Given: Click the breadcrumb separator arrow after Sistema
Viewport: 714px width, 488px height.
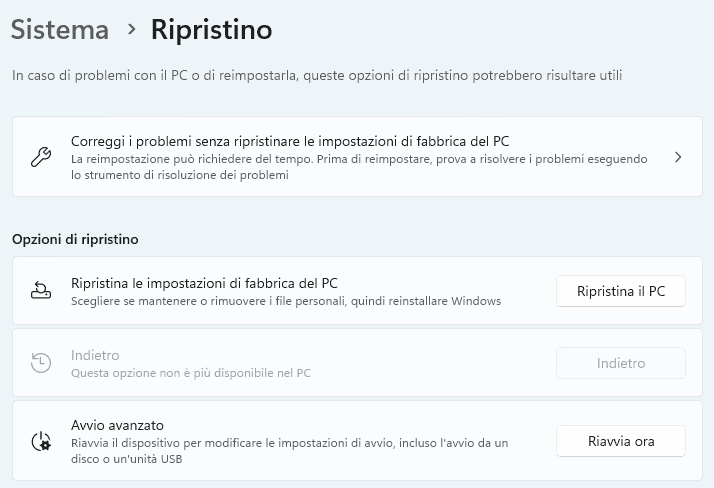Looking at the screenshot, I should click(131, 30).
